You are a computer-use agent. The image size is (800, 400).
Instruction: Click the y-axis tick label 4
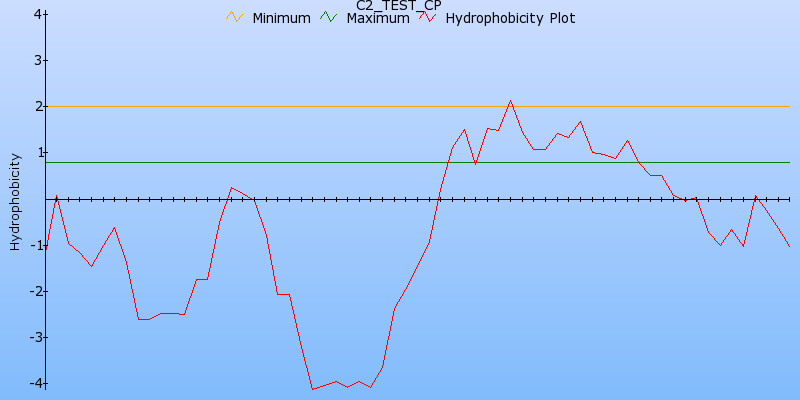click(x=37, y=14)
